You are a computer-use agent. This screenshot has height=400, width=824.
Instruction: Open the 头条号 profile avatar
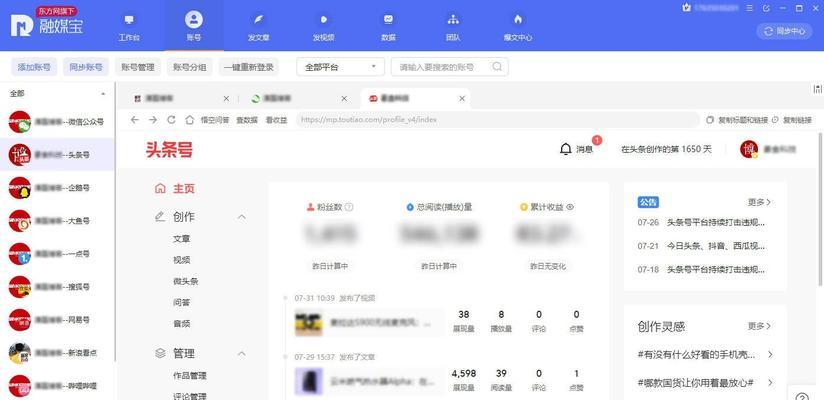click(x=749, y=149)
